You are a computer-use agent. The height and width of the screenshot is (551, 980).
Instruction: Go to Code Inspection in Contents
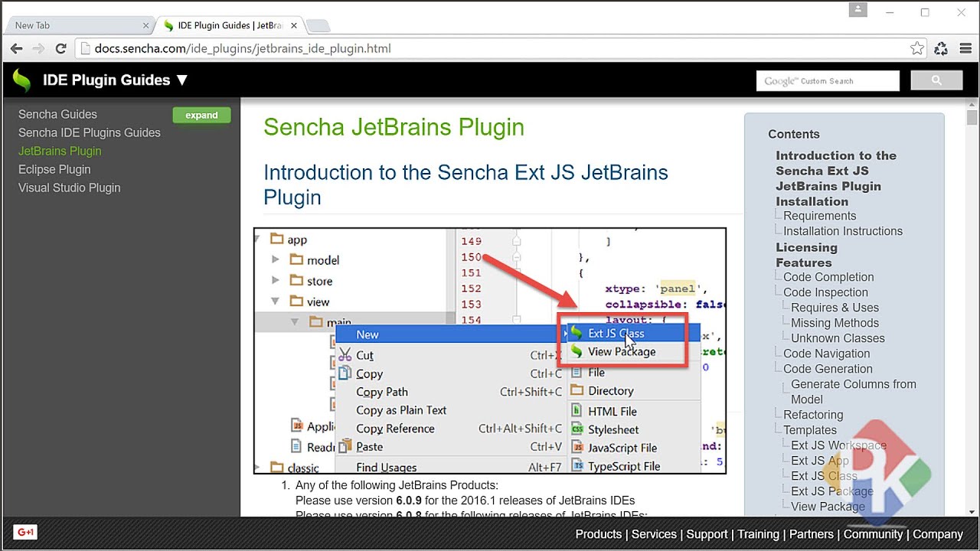pyautogui.click(x=825, y=292)
